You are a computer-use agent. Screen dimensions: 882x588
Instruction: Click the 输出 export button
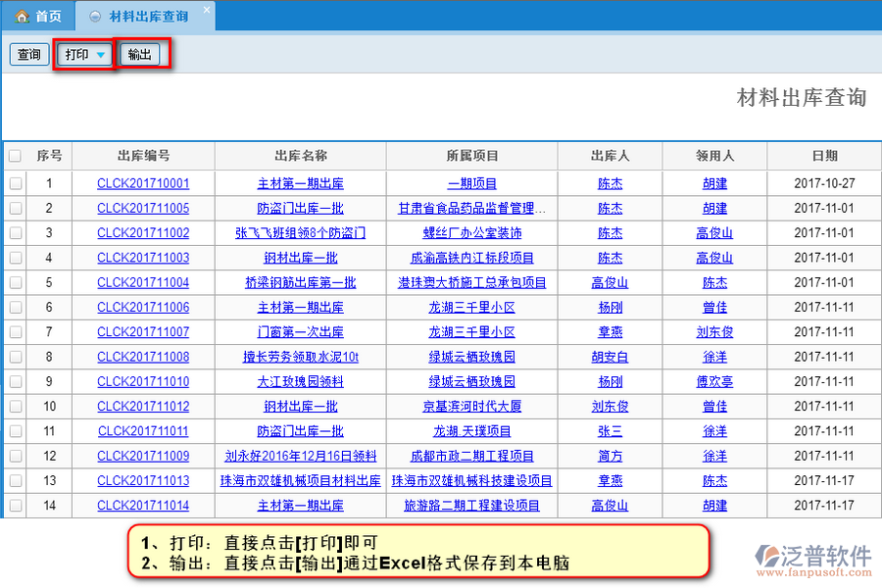click(x=140, y=55)
